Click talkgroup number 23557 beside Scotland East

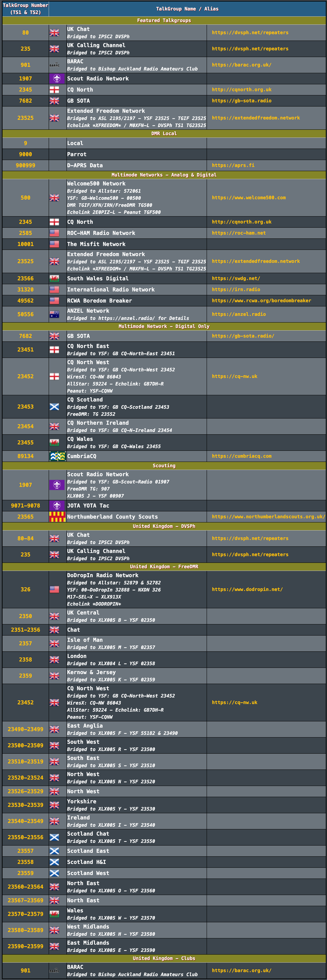[25, 851]
